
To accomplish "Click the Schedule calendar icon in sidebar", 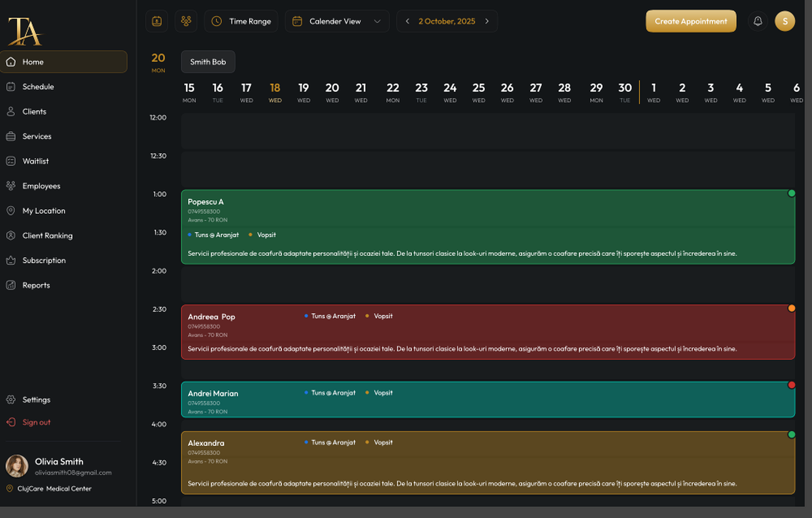I will pos(11,87).
